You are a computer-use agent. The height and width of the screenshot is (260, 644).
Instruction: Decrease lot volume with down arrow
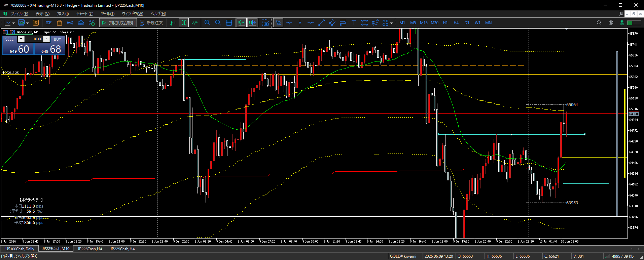click(21, 39)
